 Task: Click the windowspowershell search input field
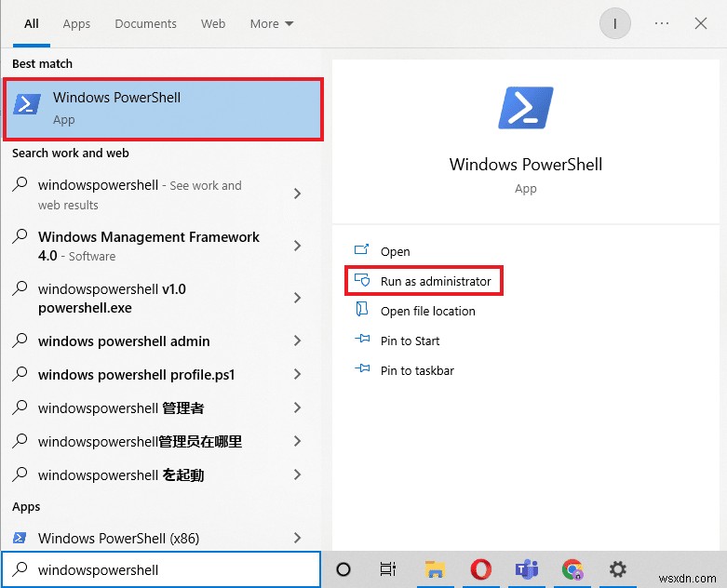(x=161, y=569)
